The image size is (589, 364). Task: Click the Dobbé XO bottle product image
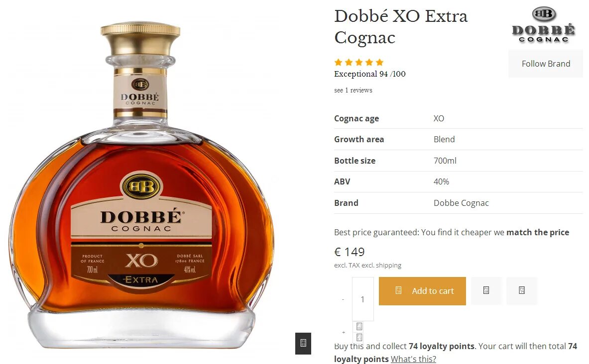click(141, 184)
